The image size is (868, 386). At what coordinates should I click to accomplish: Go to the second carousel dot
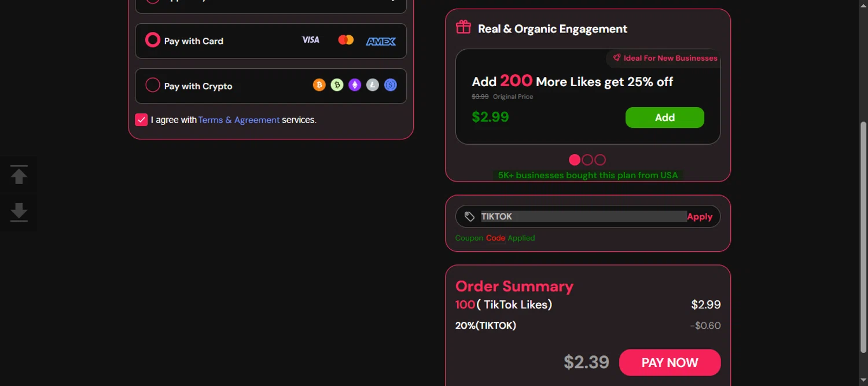tap(587, 160)
